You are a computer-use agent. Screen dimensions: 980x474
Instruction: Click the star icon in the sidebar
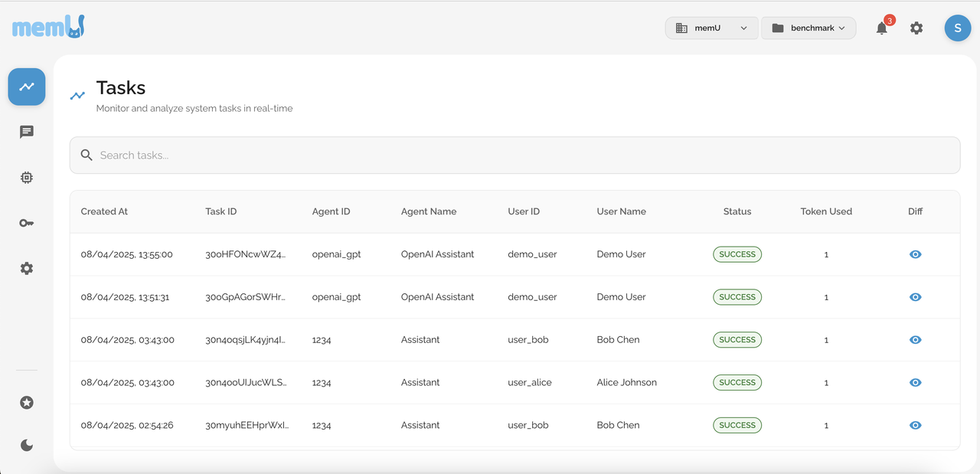tap(26, 402)
